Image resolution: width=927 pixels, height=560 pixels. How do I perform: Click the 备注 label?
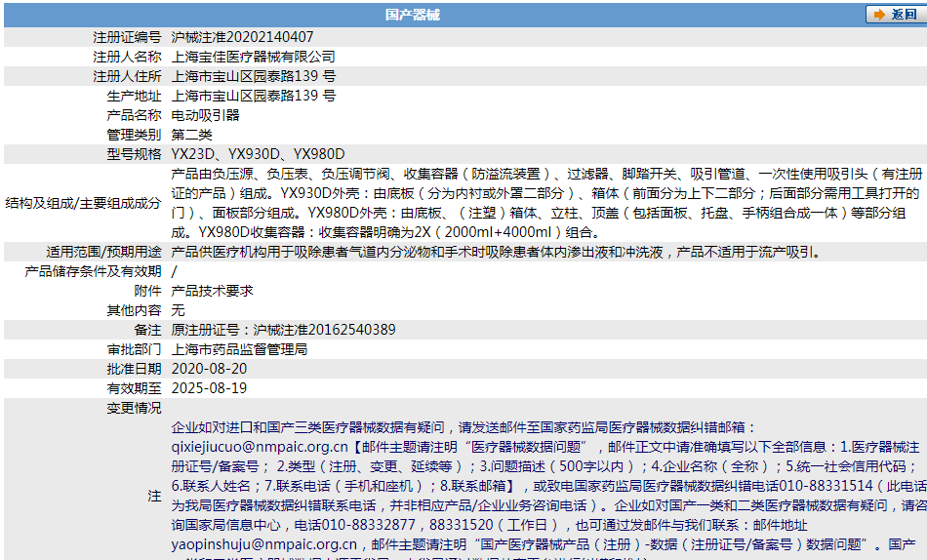point(147,330)
